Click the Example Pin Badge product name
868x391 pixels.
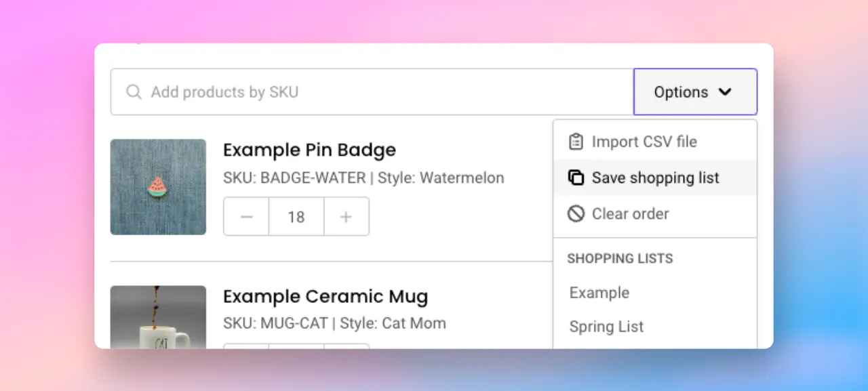pyautogui.click(x=309, y=149)
